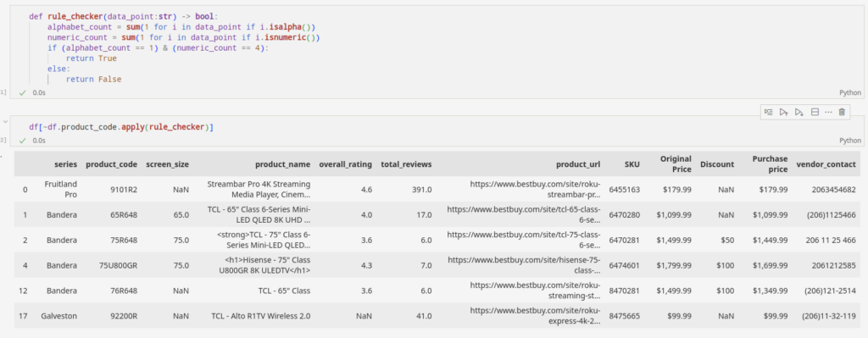Split the df filter cell
The width and height of the screenshot is (868, 338).
(x=815, y=112)
